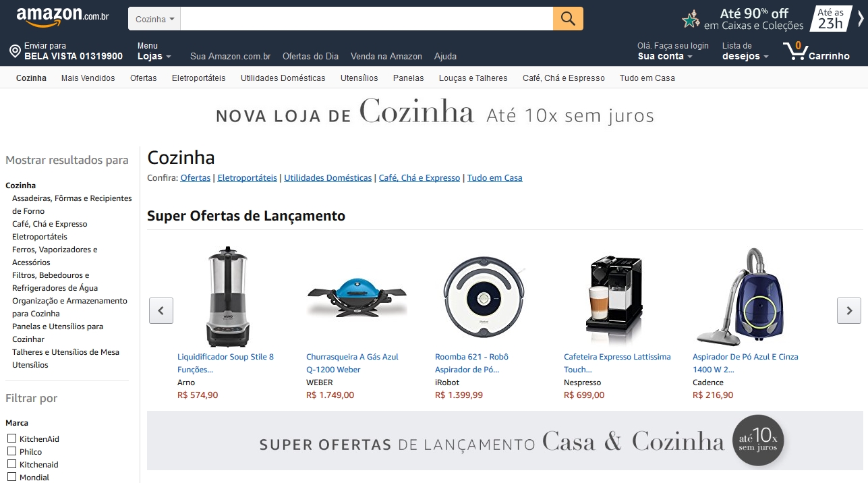Click into the search text field
The image size is (868, 483).
pyautogui.click(x=366, y=19)
